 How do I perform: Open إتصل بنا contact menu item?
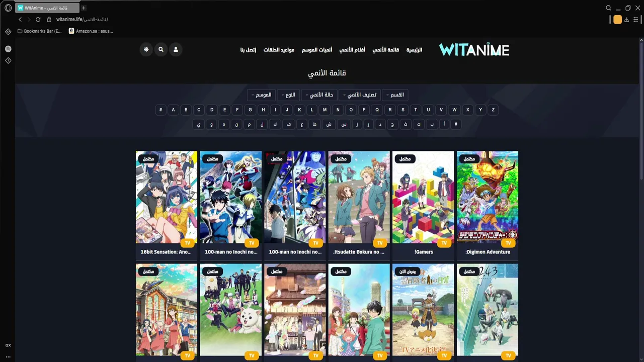[x=248, y=50]
